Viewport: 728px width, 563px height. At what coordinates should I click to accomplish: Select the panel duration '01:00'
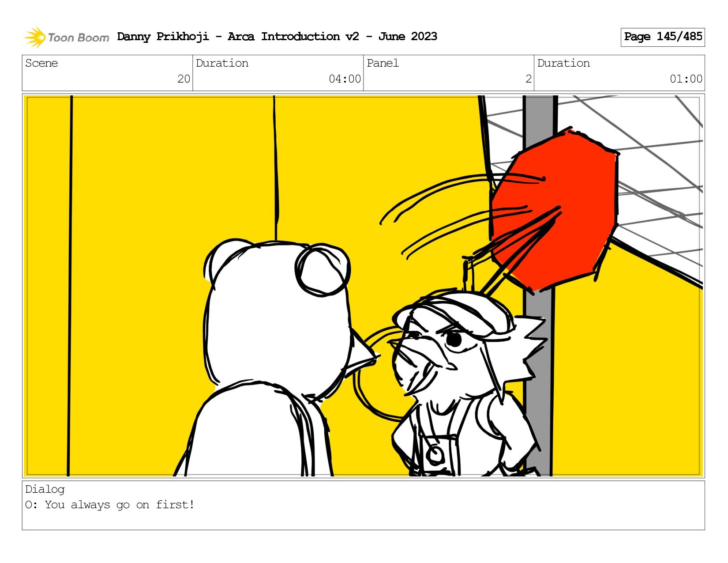(x=686, y=79)
